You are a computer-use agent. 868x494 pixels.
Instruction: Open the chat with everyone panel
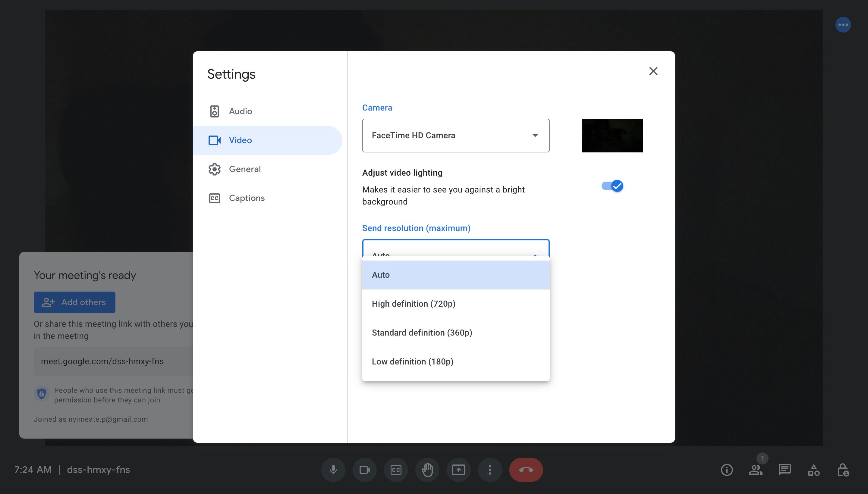785,470
